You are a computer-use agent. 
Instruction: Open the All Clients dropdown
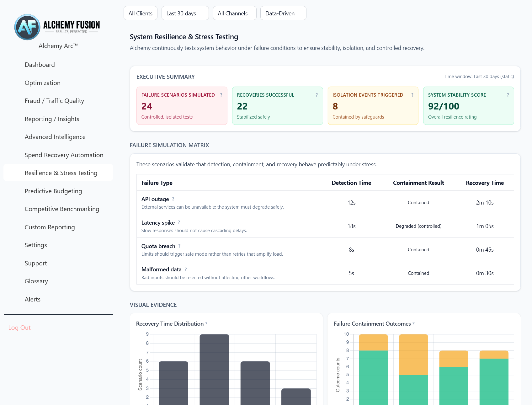point(141,13)
